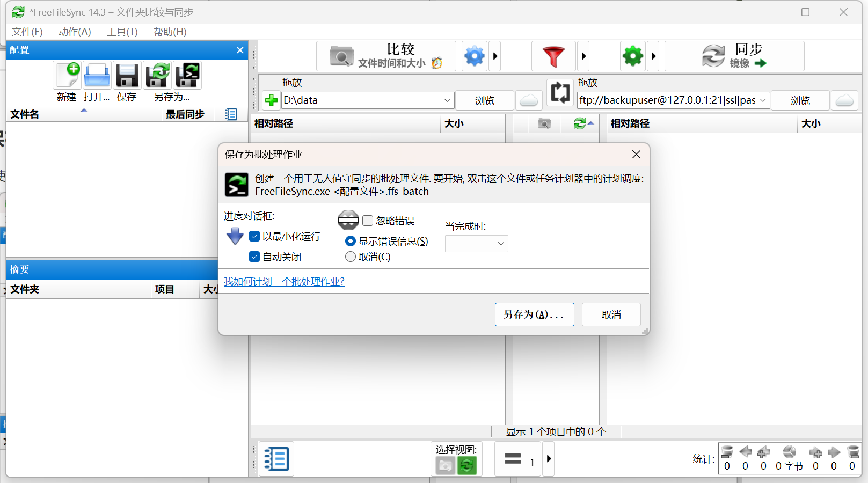
Task: Click the Compare (比较) button
Action: point(386,56)
